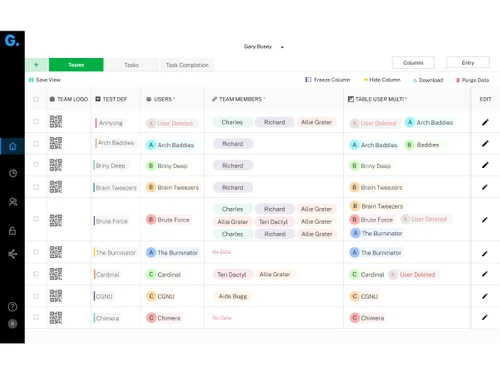Edit the Annyong row with pencil icon
This screenshot has width=500, height=375.
point(485,122)
